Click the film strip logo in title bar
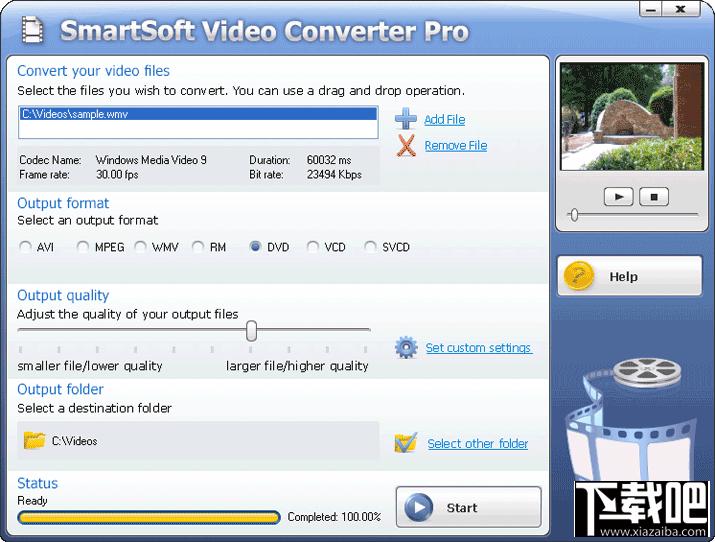Viewport: 715px width, 542px height. (32, 30)
